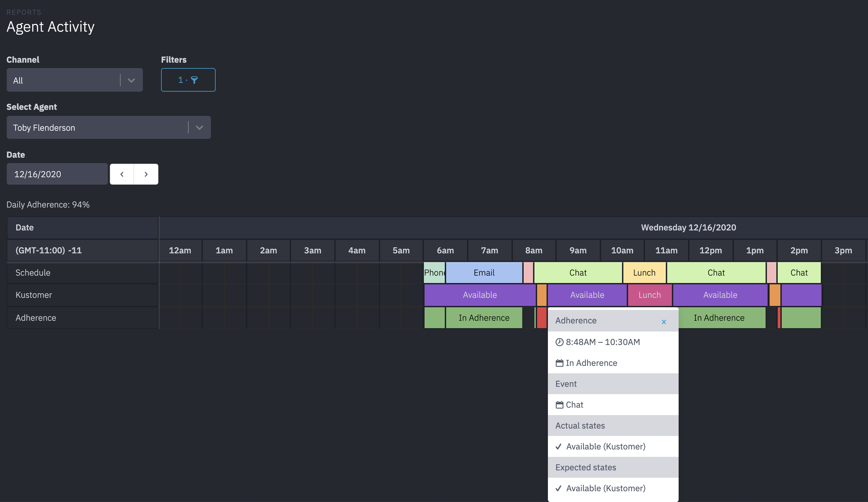Image resolution: width=868 pixels, height=502 pixels.
Task: Open the filter funnel button
Action: click(188, 80)
